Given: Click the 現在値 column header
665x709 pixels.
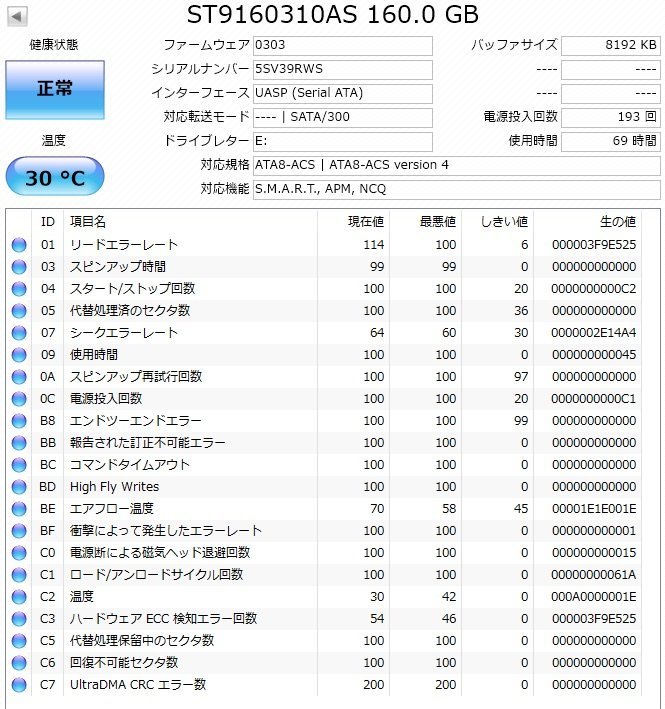Looking at the screenshot, I should 366,222.
